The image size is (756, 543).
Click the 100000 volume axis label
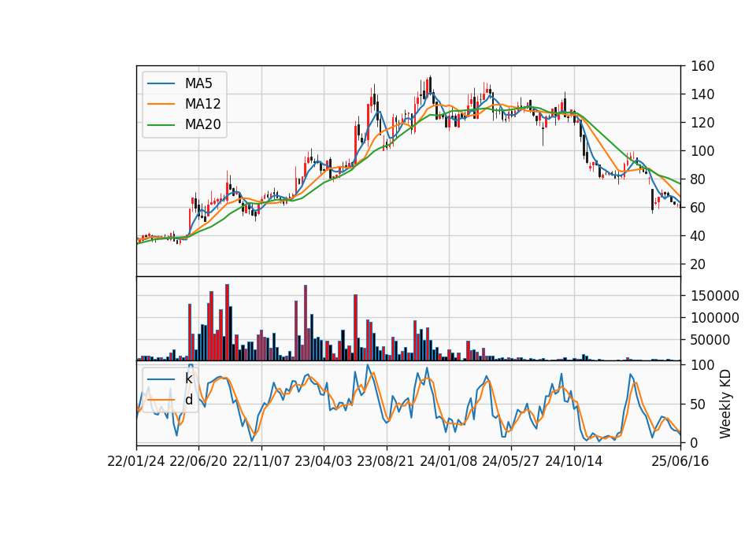715,318
